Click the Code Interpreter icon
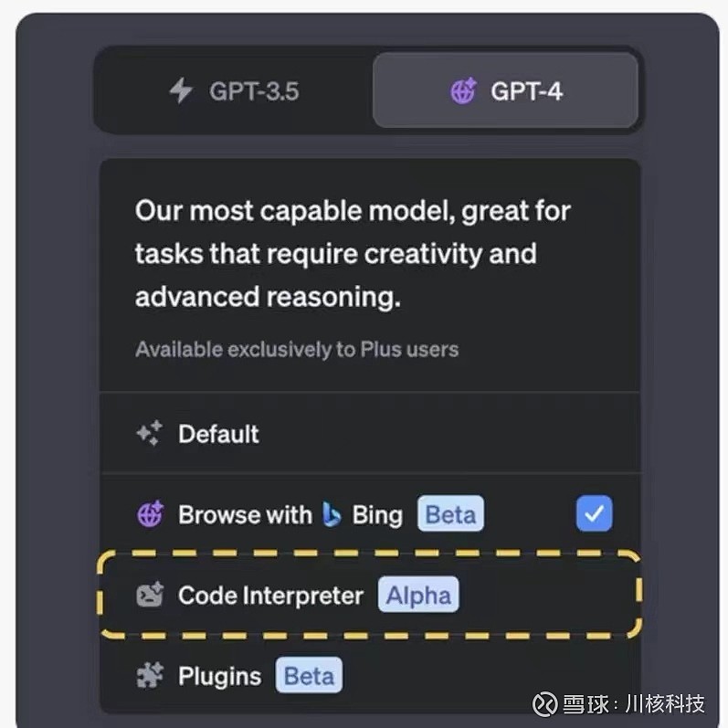Screen dimensions: 728x728 (x=150, y=596)
